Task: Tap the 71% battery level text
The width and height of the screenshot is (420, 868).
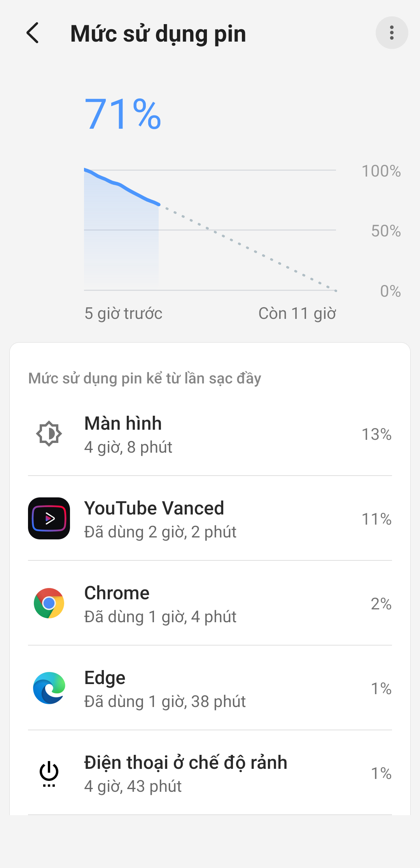Action: (123, 114)
